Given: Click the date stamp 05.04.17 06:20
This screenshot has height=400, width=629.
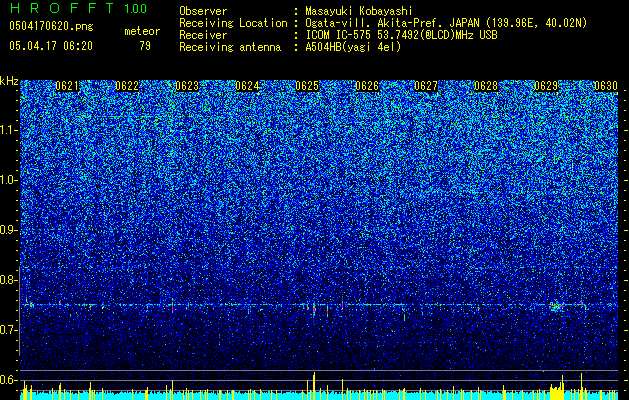Looking at the screenshot, I should (51, 46).
